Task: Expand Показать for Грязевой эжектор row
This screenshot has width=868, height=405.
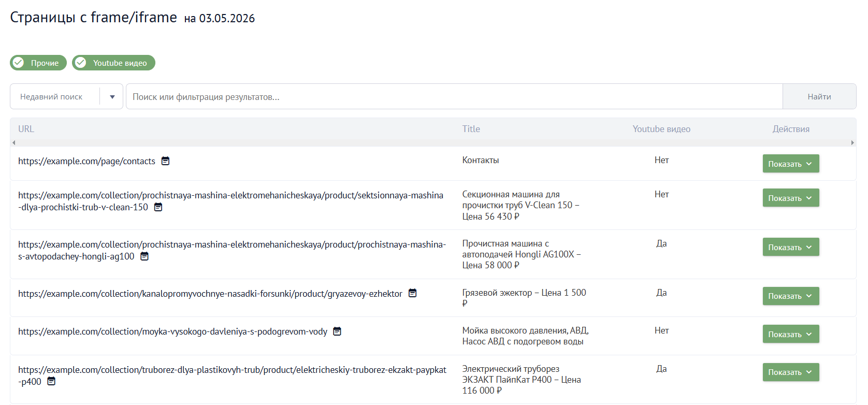Action: point(790,296)
